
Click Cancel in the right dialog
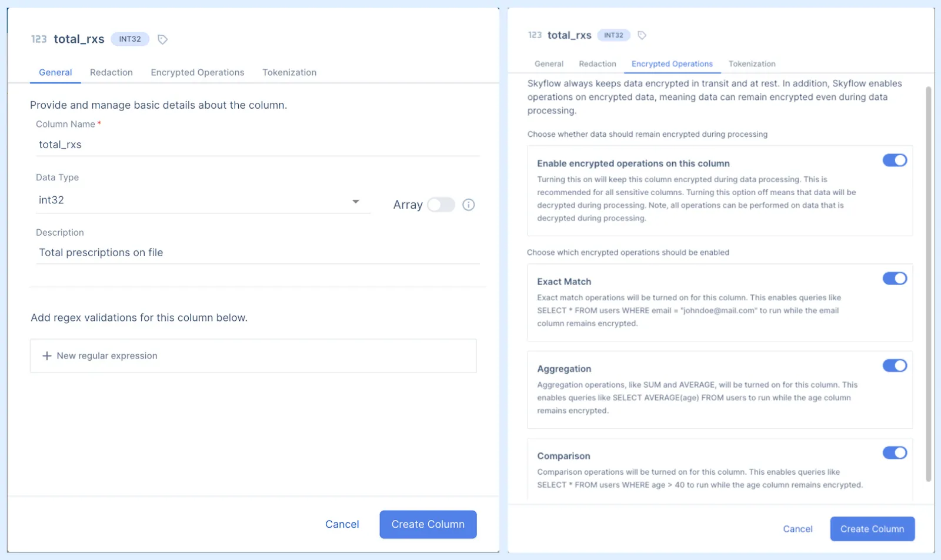tap(797, 529)
